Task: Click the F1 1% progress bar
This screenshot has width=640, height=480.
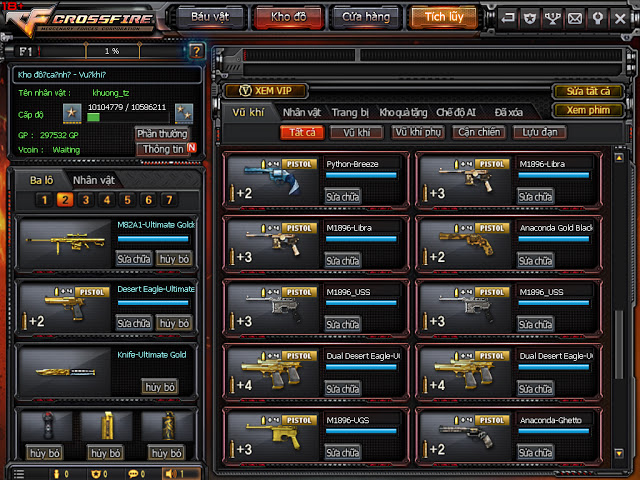Action: (111, 51)
